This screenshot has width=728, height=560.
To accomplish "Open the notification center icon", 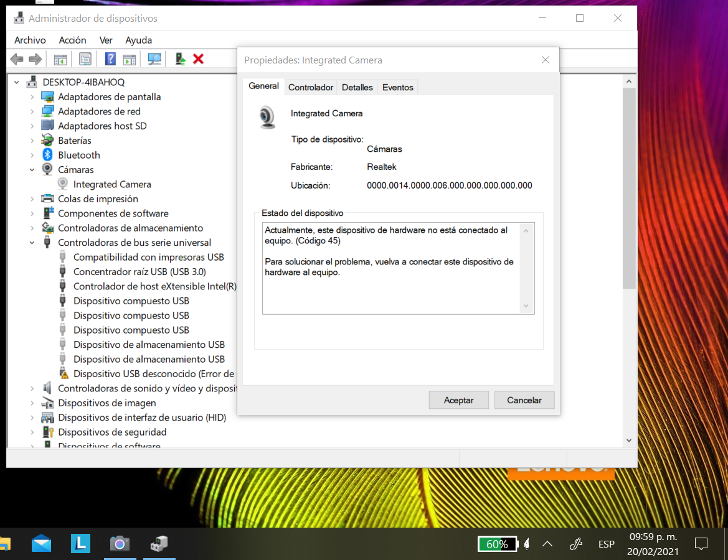I will [701, 543].
